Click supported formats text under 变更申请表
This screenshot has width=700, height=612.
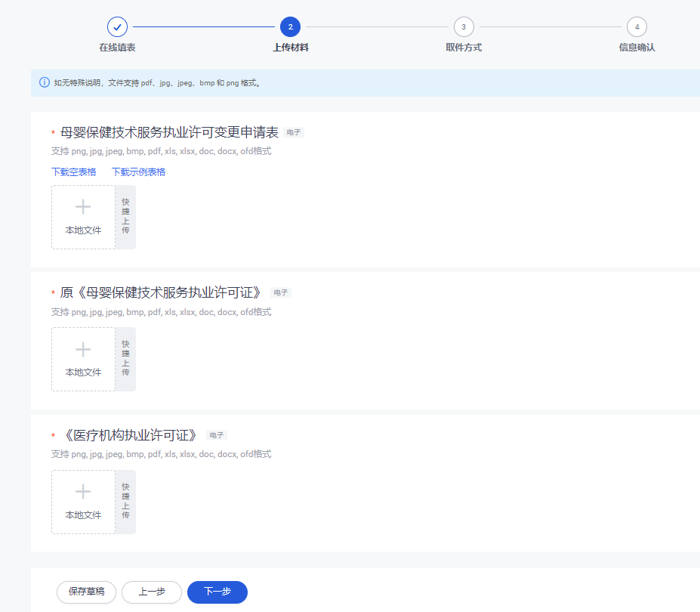[x=161, y=151]
